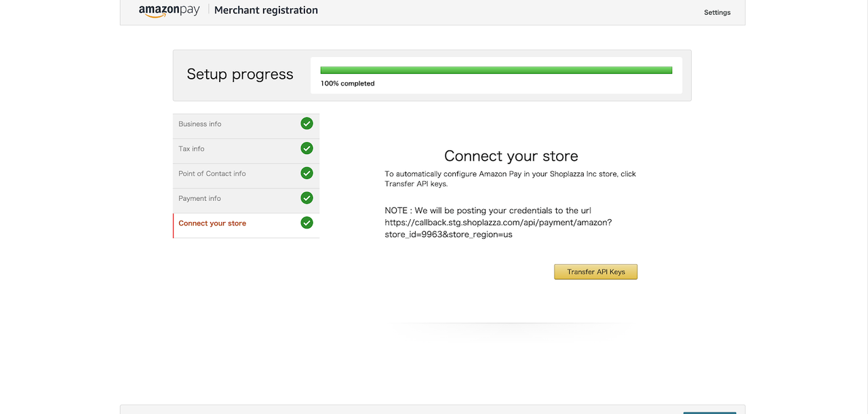Select Point of Contact info step
The width and height of the screenshot is (868, 414).
tap(212, 174)
